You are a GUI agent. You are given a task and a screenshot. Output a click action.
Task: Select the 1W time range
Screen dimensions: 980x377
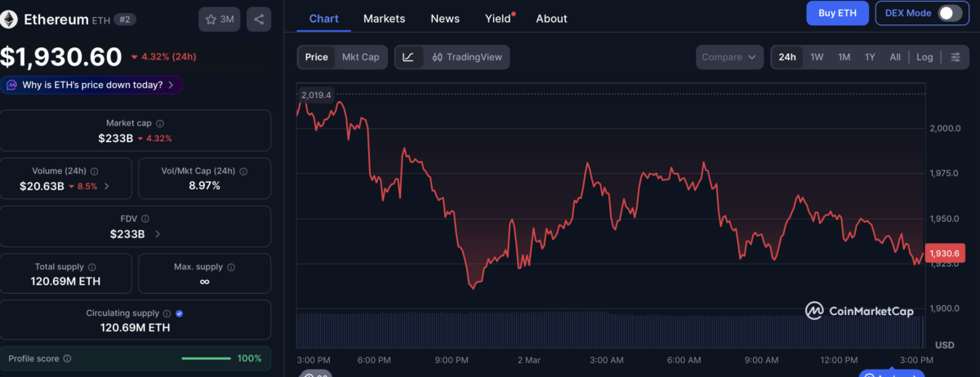pos(817,57)
